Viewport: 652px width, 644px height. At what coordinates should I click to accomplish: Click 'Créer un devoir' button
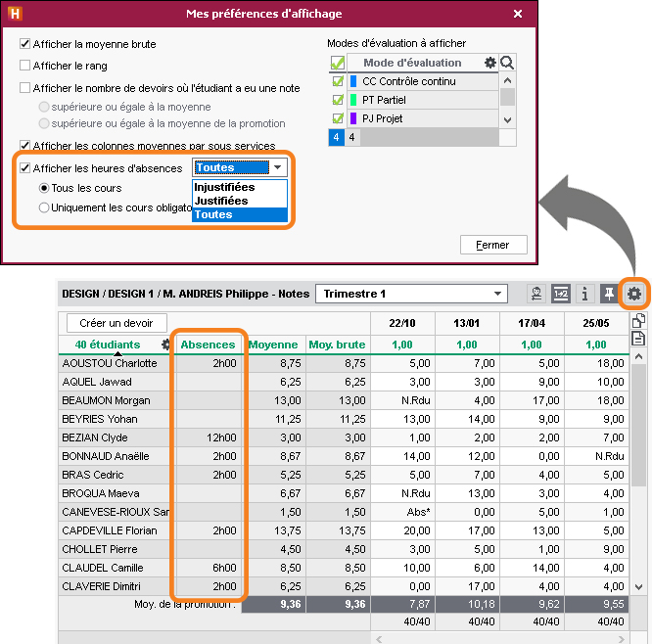point(116,323)
